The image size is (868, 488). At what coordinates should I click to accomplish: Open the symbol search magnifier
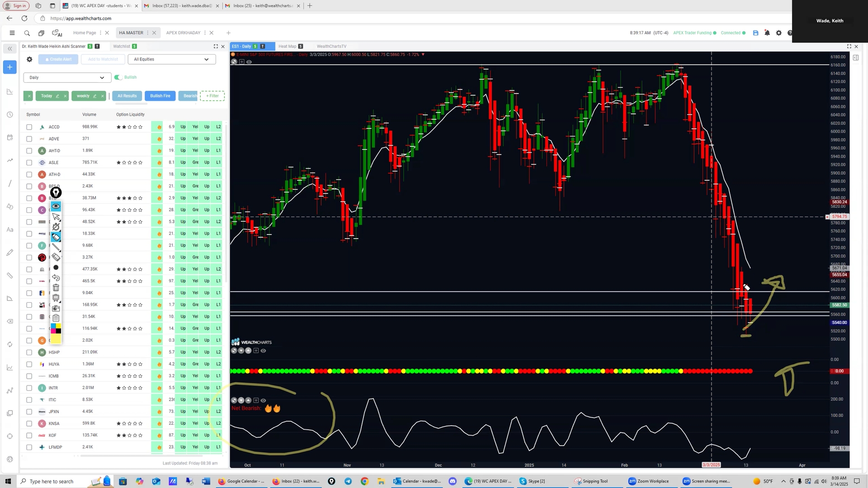[x=27, y=33]
